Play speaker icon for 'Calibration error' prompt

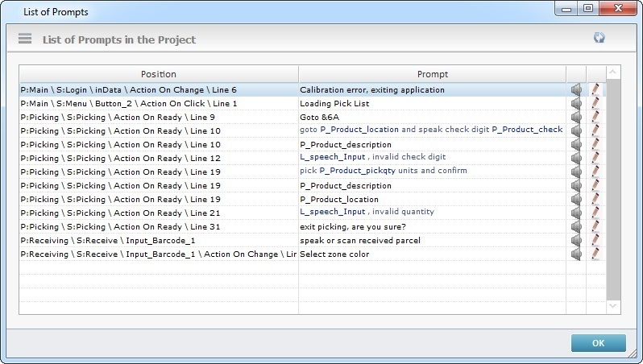coord(576,89)
